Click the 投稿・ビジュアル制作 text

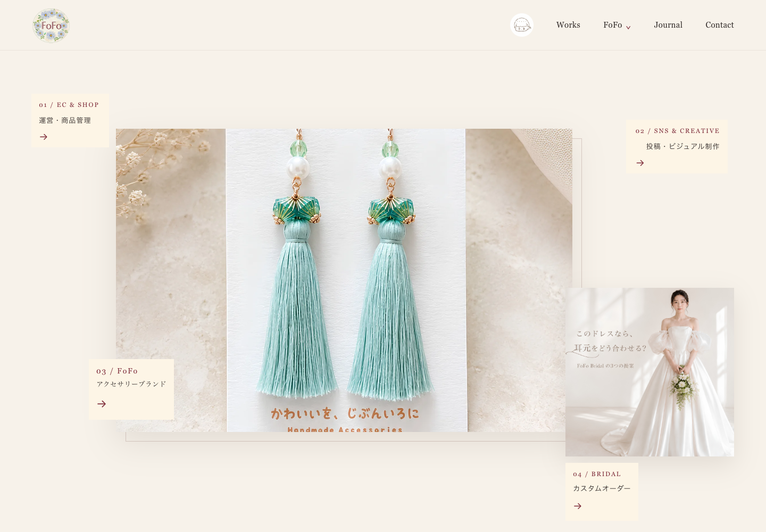pos(683,146)
